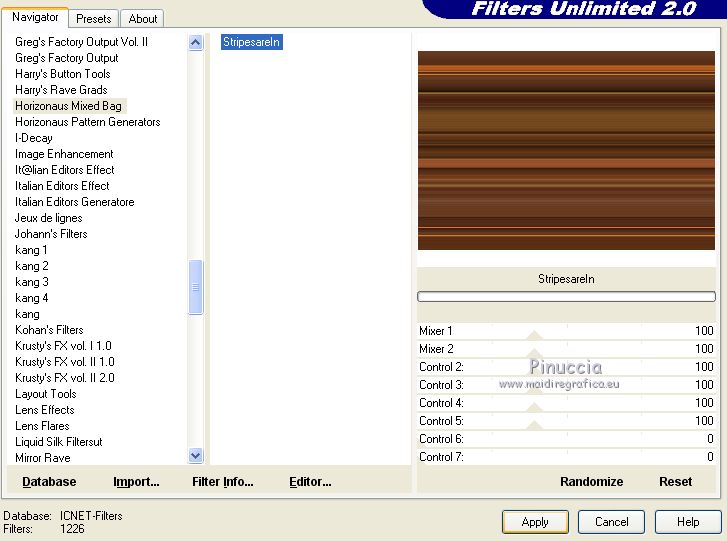Select Krusty's FX vol. II 1.0

(64, 362)
